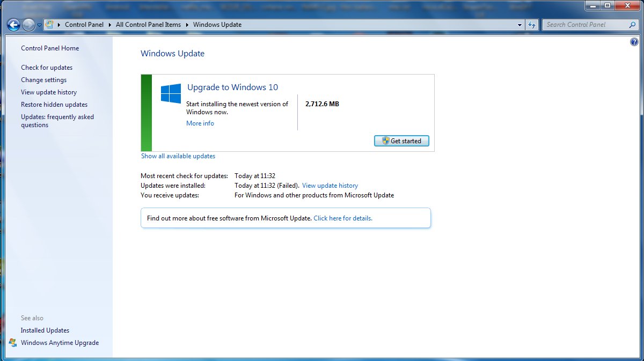
Task: Click the Control Panel icon in address bar
Action: pyautogui.click(x=50, y=25)
